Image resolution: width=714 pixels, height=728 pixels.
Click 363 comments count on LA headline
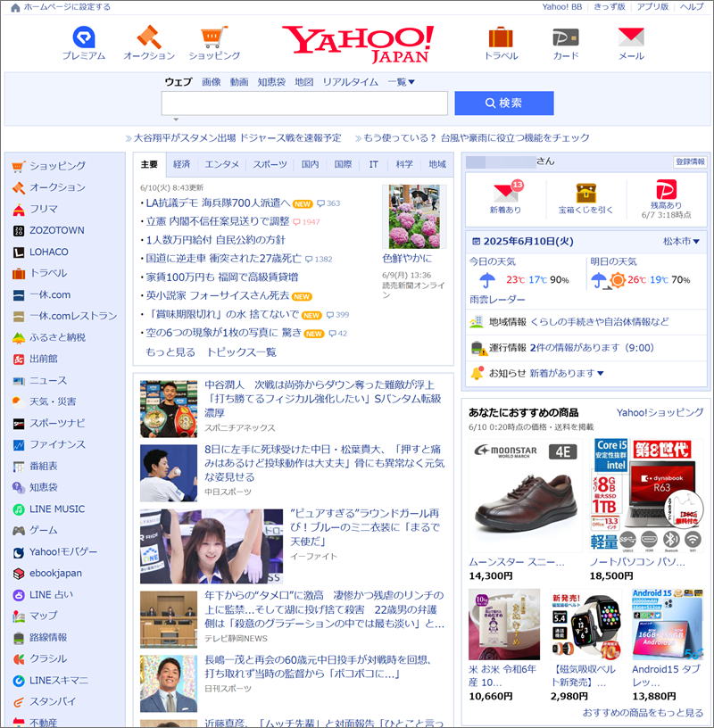(328, 203)
